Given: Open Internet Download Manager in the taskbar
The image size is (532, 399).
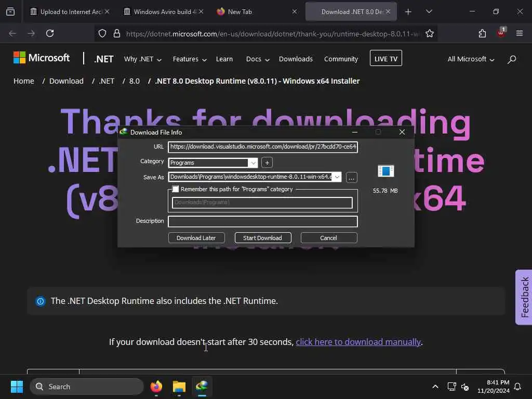Looking at the screenshot, I should coord(202,387).
